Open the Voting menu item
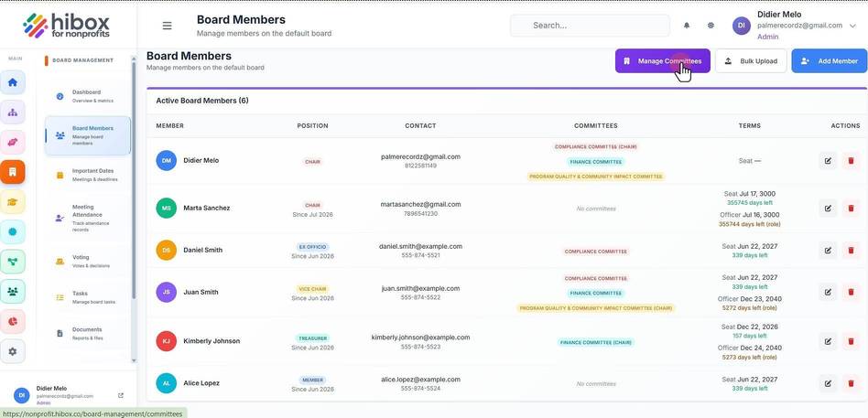Image resolution: width=868 pixels, height=418 pixels. [x=88, y=261]
